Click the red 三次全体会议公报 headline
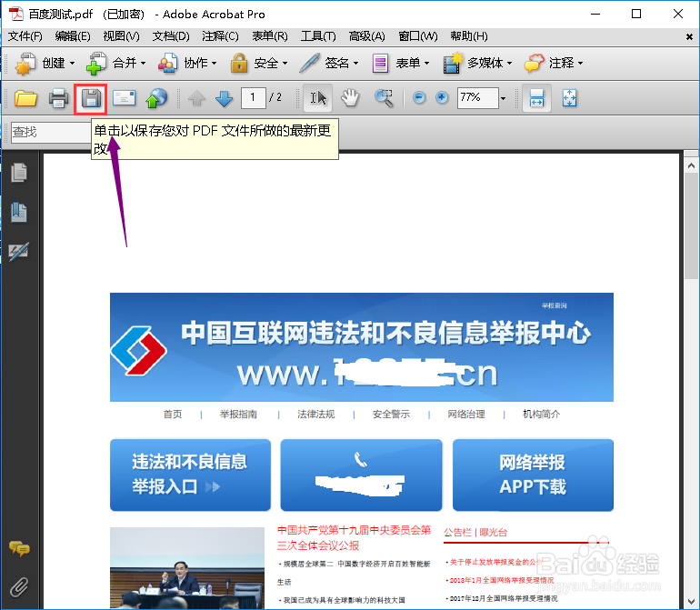Screen dimensions: 700x610 [x=318, y=545]
